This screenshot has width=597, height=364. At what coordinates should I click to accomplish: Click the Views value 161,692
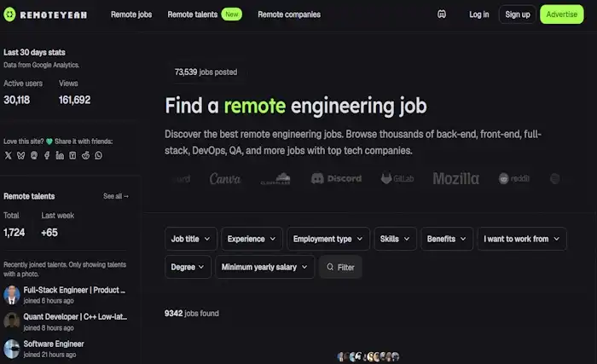coord(75,100)
